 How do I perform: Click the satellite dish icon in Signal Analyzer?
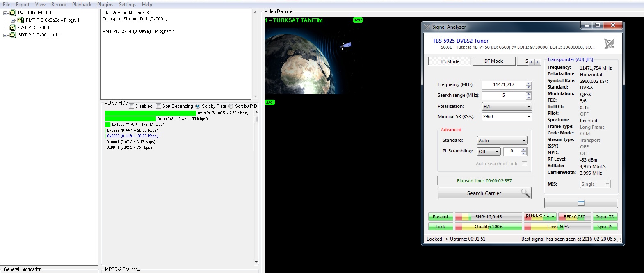(x=609, y=43)
